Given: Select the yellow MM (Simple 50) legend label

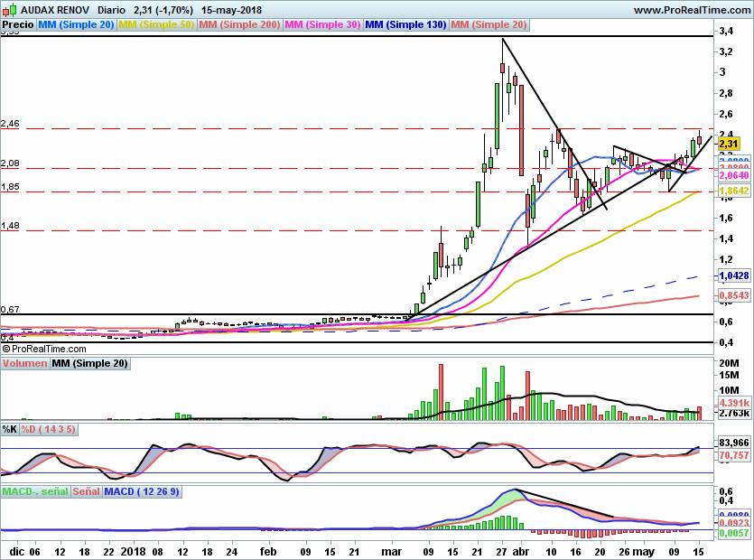Looking at the screenshot, I should (157, 24).
